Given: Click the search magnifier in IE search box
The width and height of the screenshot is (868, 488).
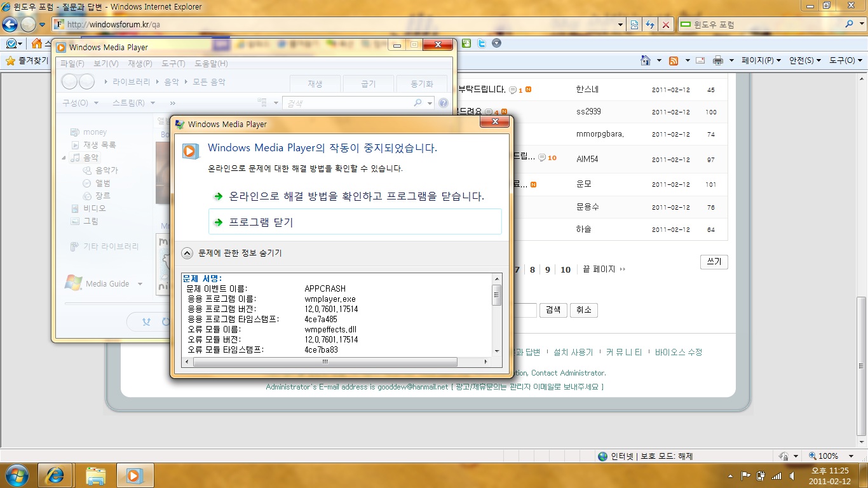Looking at the screenshot, I should tap(850, 24).
